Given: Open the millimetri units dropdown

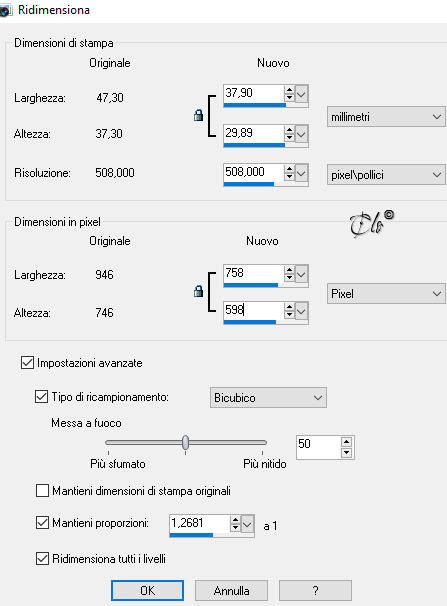Looking at the screenshot, I should [x=386, y=117].
